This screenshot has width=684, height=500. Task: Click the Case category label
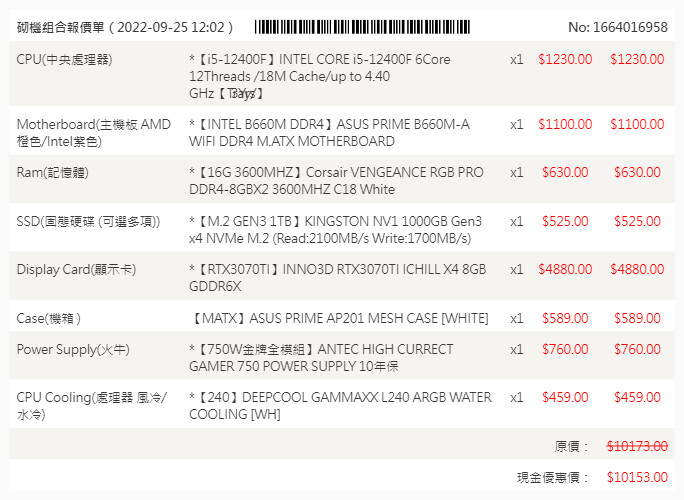click(48, 318)
